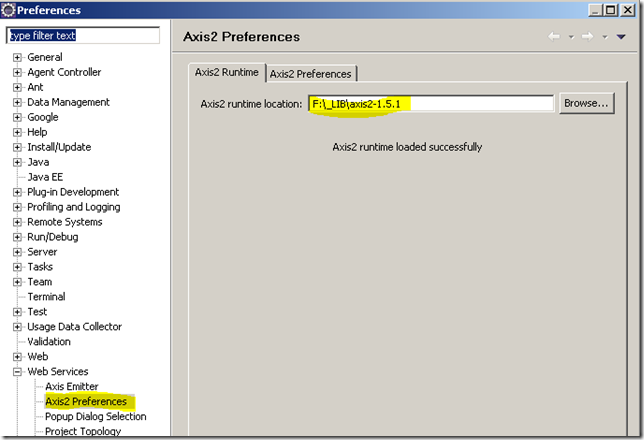Select Data Management in the tree

(68, 102)
